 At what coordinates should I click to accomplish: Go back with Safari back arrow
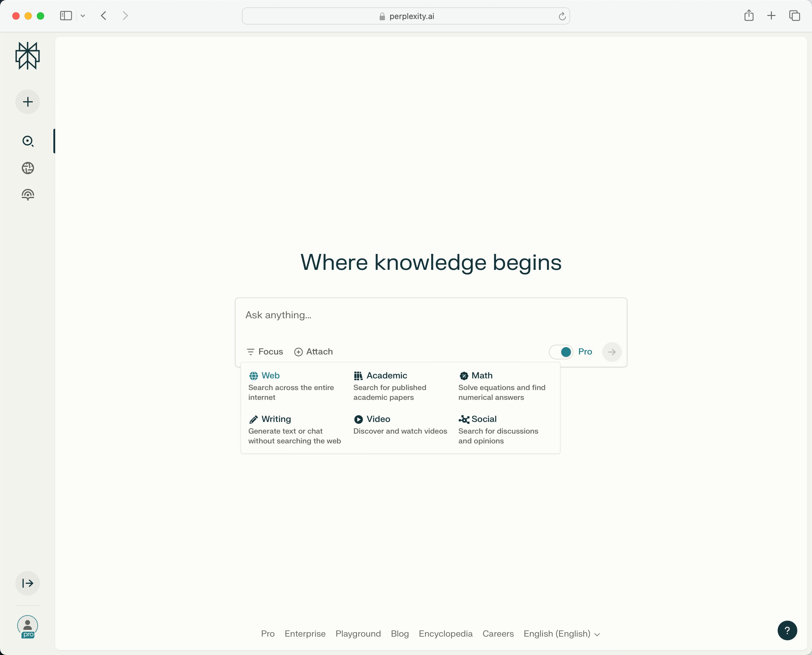point(104,16)
